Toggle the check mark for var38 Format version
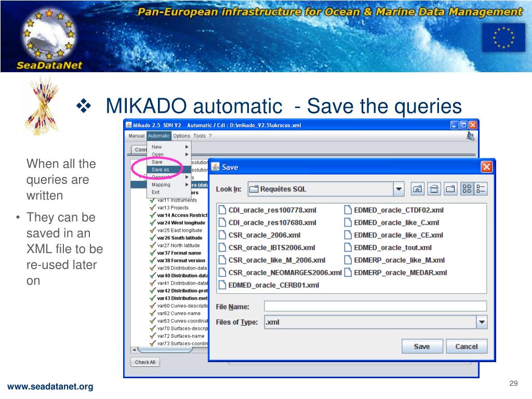The image size is (532, 399). click(153, 260)
